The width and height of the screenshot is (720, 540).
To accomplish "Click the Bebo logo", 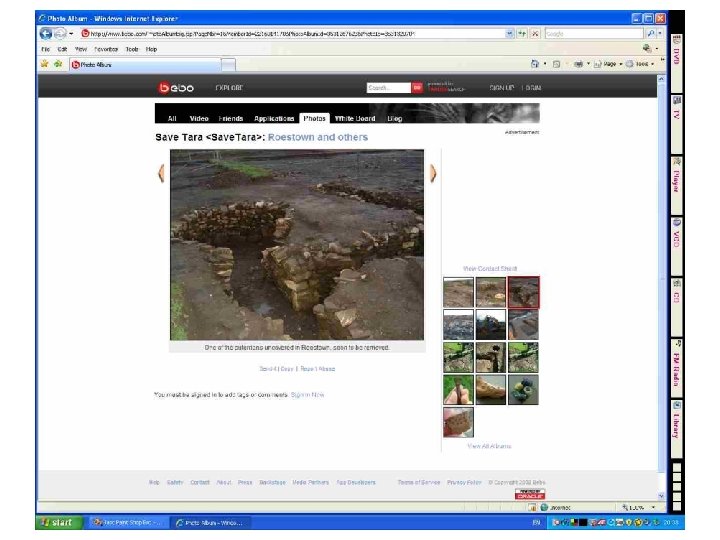I will (176, 87).
